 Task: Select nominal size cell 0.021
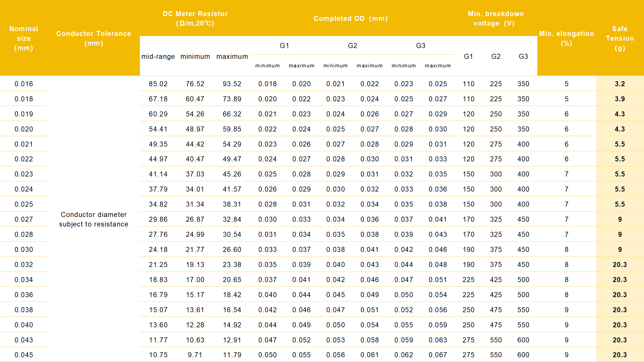click(24, 144)
